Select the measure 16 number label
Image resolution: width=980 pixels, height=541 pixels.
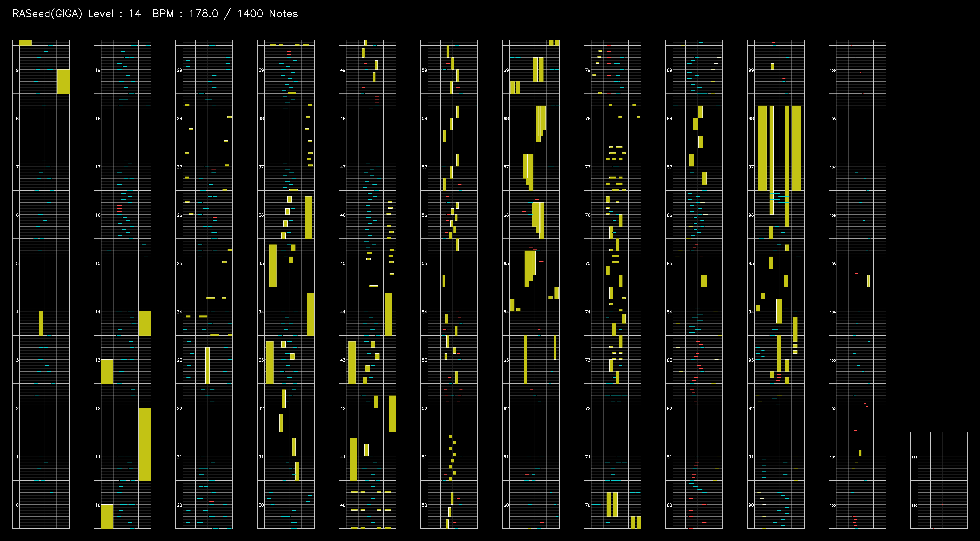pyautogui.click(x=98, y=215)
